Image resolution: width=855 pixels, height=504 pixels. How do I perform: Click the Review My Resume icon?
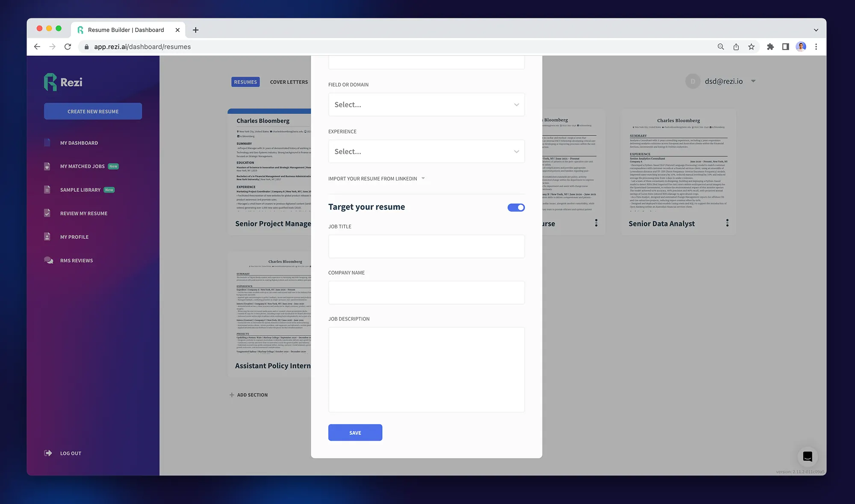pos(47,213)
